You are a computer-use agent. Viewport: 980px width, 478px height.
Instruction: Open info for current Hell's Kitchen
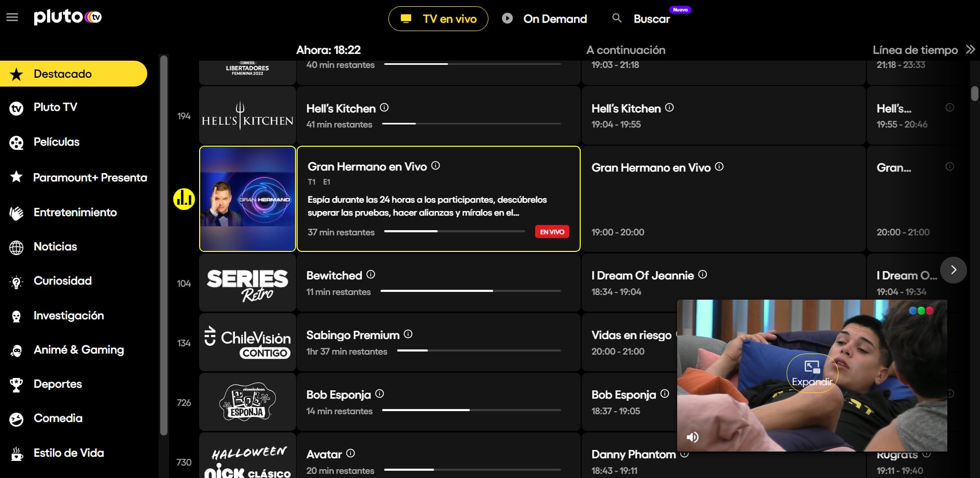click(384, 107)
